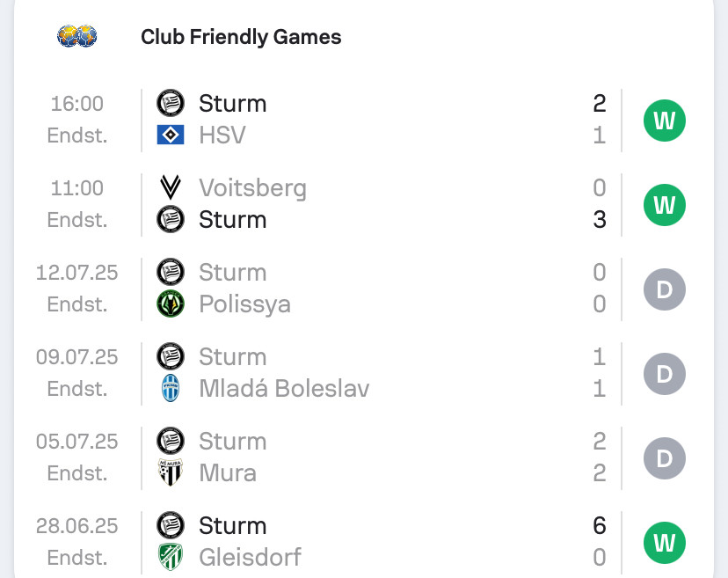Open the Polissya team name link
This screenshot has width=728, height=578.
click(x=244, y=304)
